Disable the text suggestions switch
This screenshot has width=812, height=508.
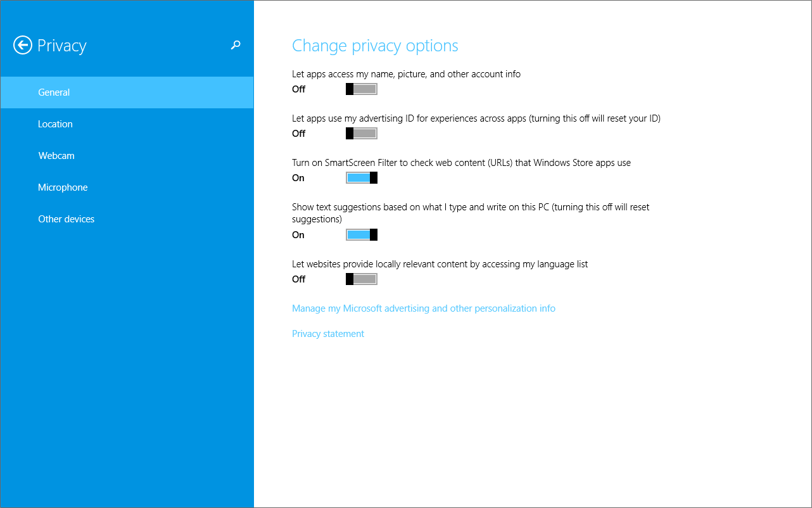pyautogui.click(x=362, y=235)
